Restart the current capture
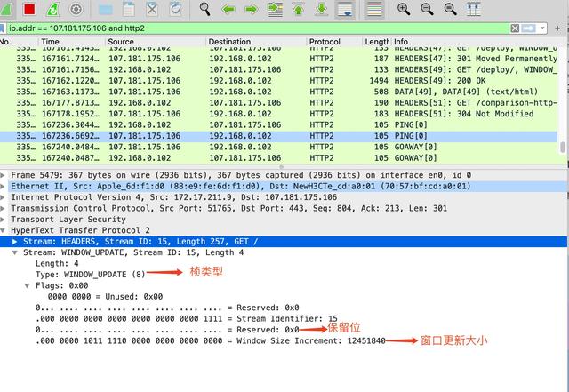 click(x=53, y=9)
